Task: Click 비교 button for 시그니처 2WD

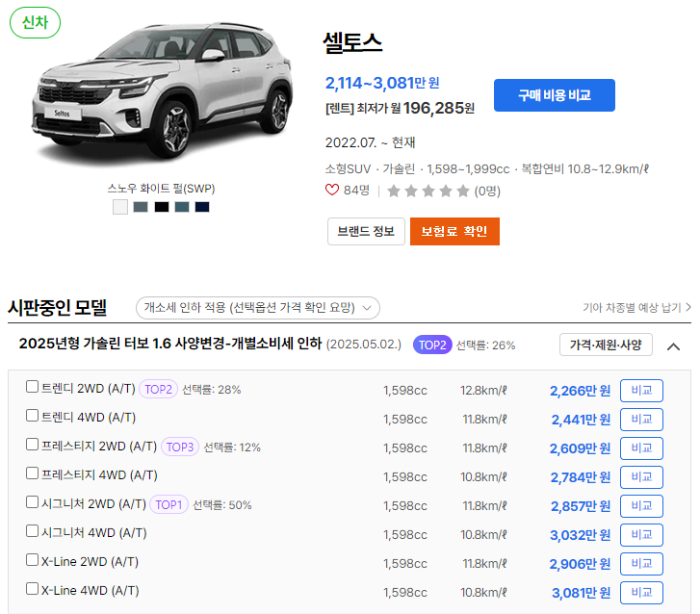Action: (641, 506)
